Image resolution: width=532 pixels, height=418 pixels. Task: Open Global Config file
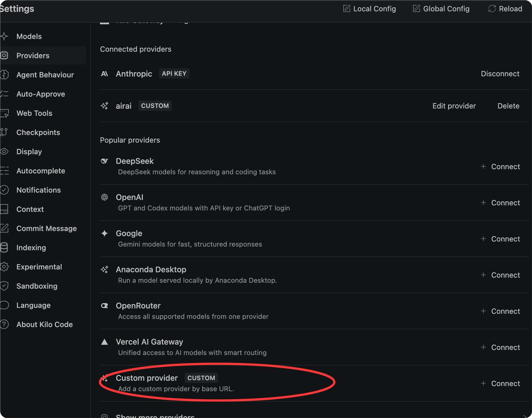(x=441, y=9)
